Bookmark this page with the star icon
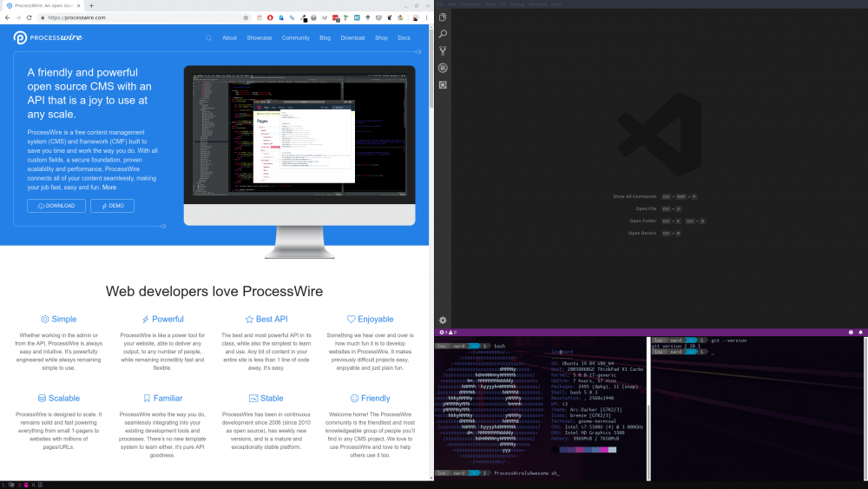868x489 pixels. pyautogui.click(x=246, y=17)
